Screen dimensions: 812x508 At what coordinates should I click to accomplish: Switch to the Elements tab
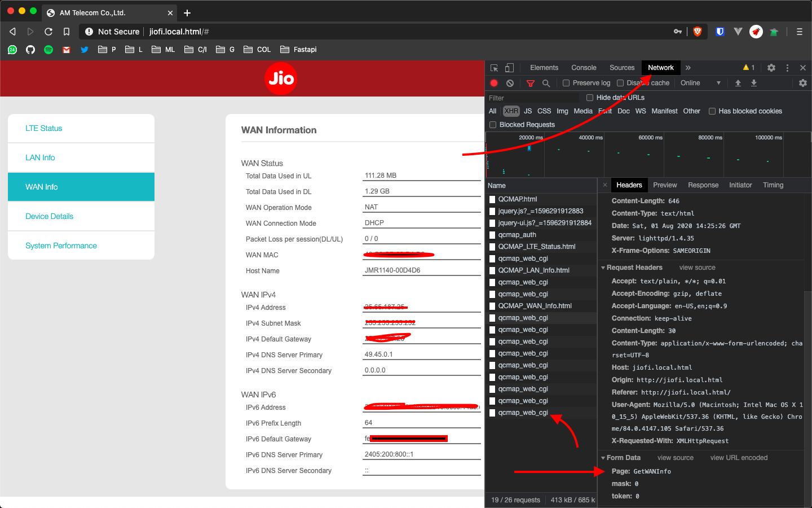(x=544, y=68)
